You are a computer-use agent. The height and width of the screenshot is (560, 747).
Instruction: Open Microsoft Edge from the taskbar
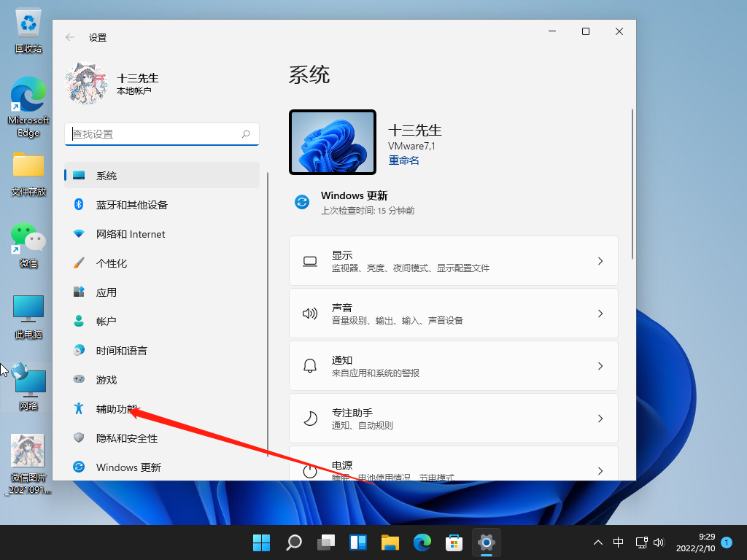[x=422, y=542]
